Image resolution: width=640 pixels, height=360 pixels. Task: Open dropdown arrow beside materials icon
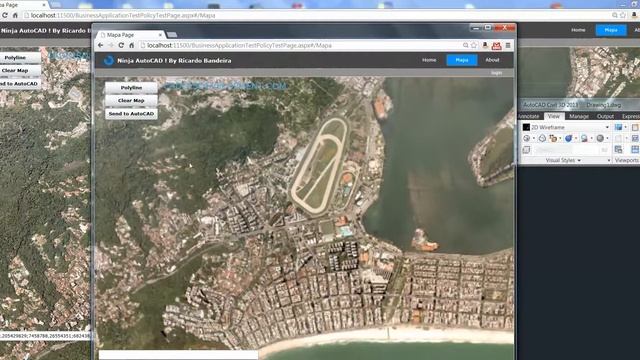[591, 138]
